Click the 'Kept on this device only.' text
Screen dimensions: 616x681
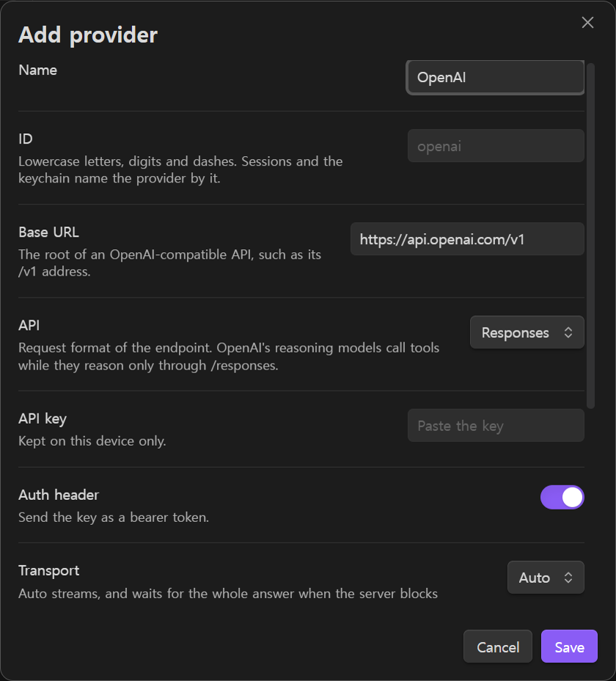pos(92,441)
